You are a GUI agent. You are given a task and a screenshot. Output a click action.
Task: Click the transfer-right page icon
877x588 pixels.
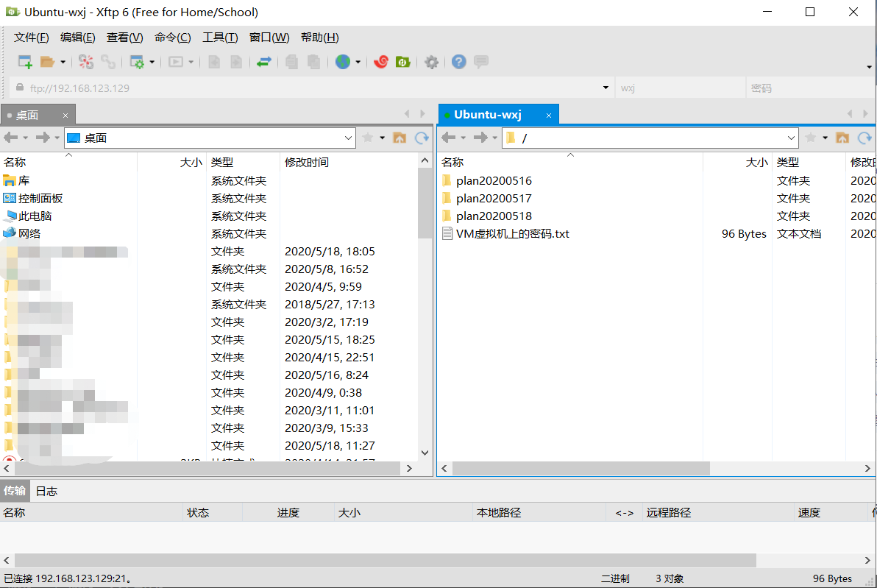[236, 62]
